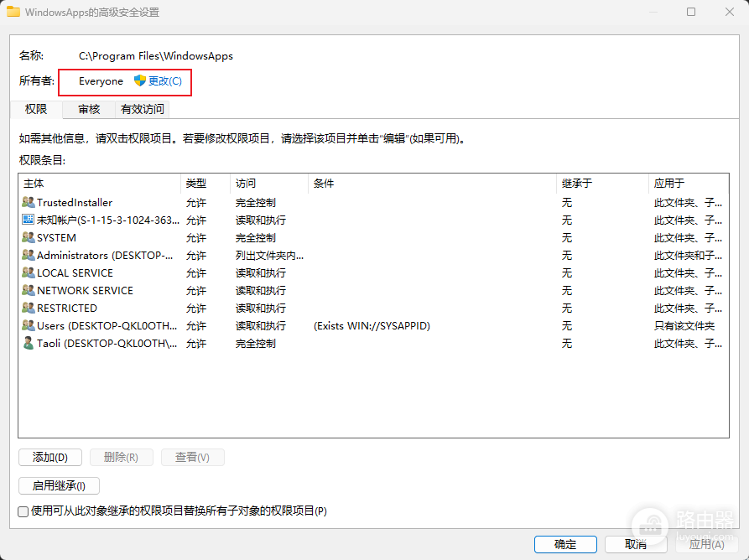Switch to the 权限 tab
This screenshot has width=749, height=560.
pos(36,109)
